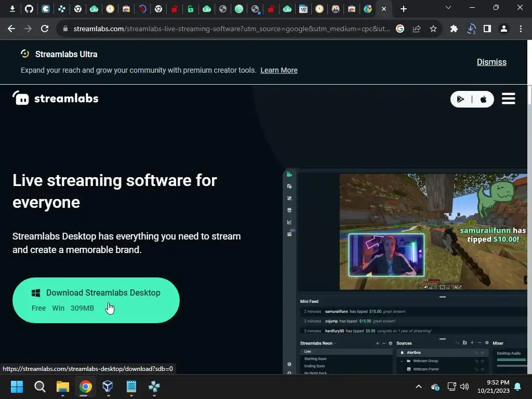
Task: Show hidden system tray icons
Action: [x=419, y=387]
